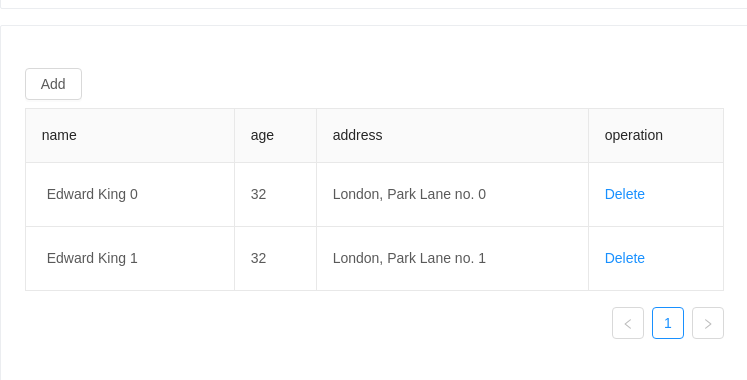This screenshot has height=380, width=747.
Task: Click the blank strip above the table card
Action: tap(374, 17)
